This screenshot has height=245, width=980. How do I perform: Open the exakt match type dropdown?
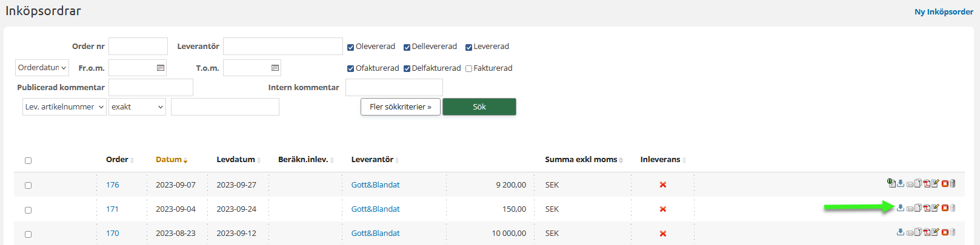click(137, 107)
